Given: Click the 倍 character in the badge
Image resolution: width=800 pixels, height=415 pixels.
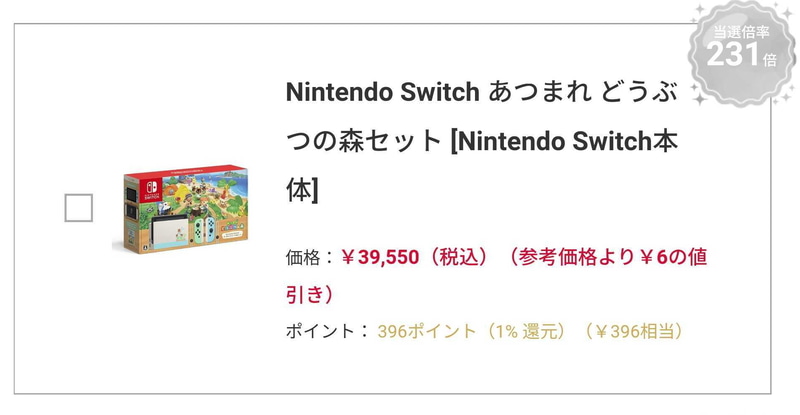Looking at the screenshot, I should pos(769,60).
